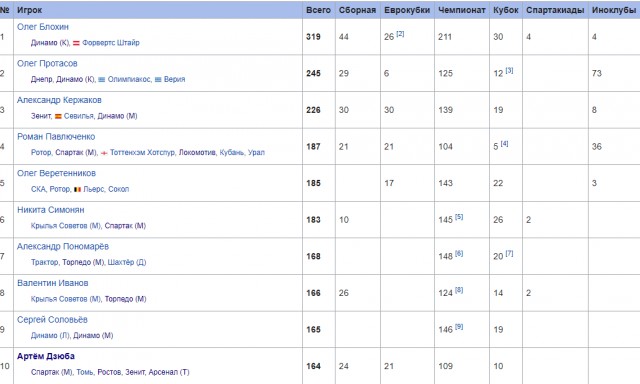Screen dimensions: 640x384
Task: Open Олимпиакос club link
Action: pyautogui.click(x=129, y=79)
